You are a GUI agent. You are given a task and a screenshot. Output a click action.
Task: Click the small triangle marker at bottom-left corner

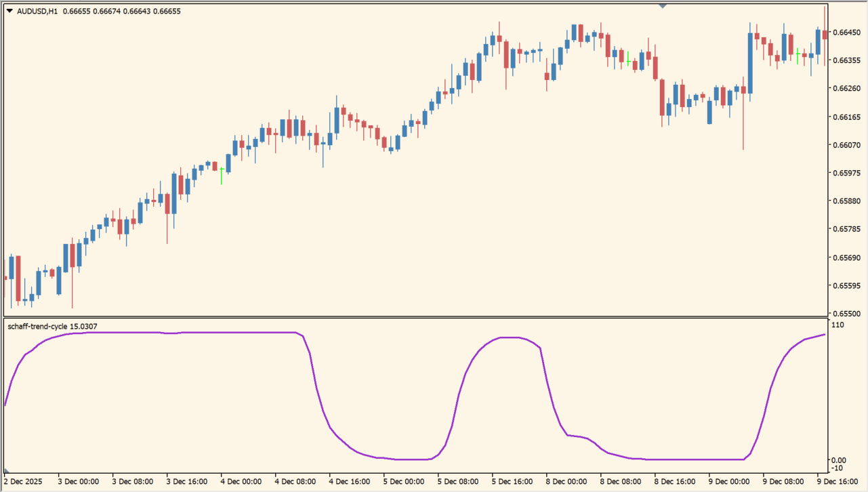7,470
